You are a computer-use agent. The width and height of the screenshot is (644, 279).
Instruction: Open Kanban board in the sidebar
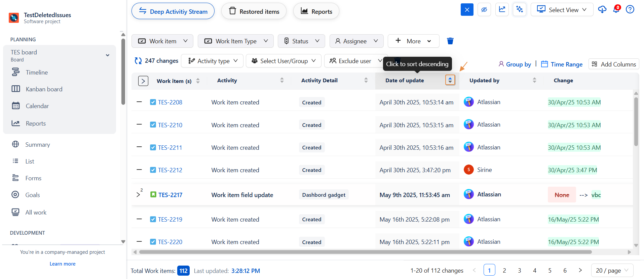point(44,89)
